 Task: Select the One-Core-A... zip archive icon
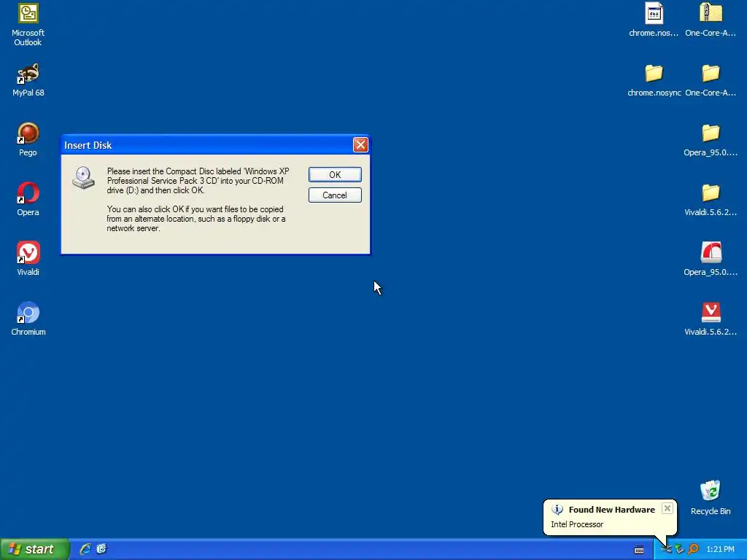tap(711, 20)
